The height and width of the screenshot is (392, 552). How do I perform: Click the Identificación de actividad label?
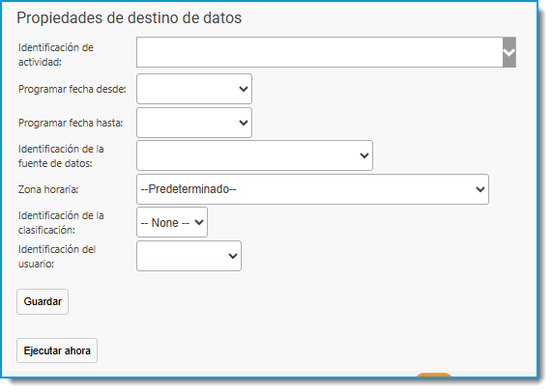tap(56, 54)
